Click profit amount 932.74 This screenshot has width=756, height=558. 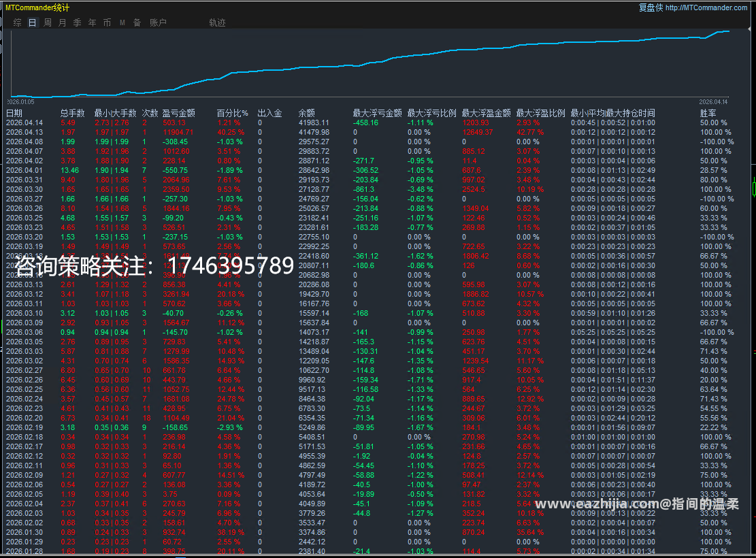(x=174, y=532)
